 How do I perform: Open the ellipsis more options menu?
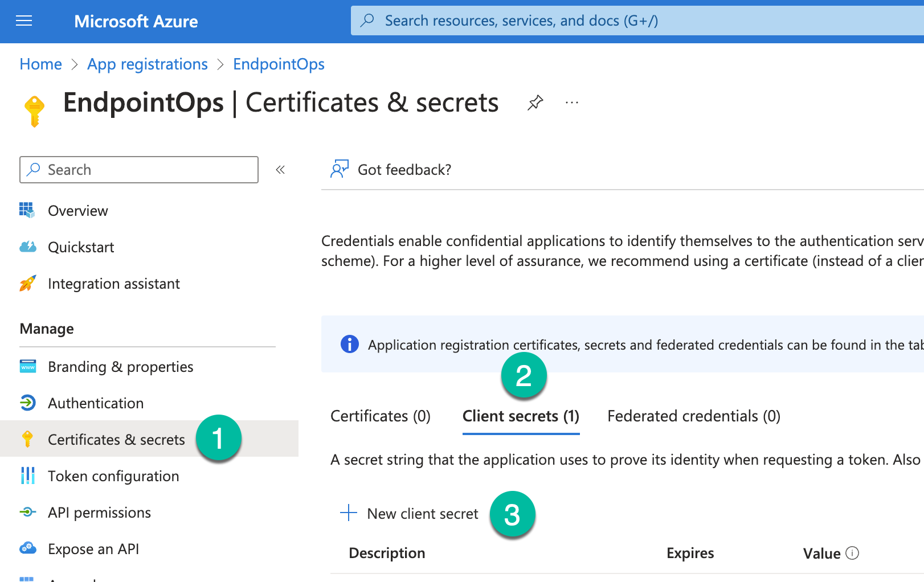571,103
